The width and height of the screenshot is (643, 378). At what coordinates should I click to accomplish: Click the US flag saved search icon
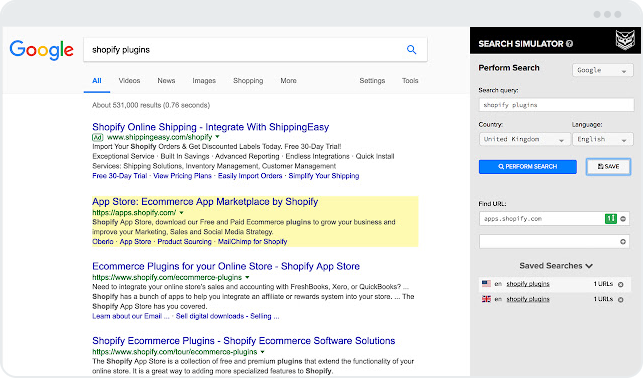486,283
